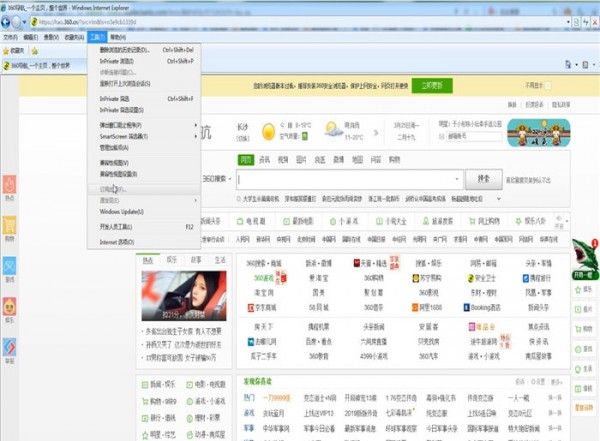Click the orange smiley entertainment icon in left sidebar
The image size is (600, 441).
pos(10,307)
